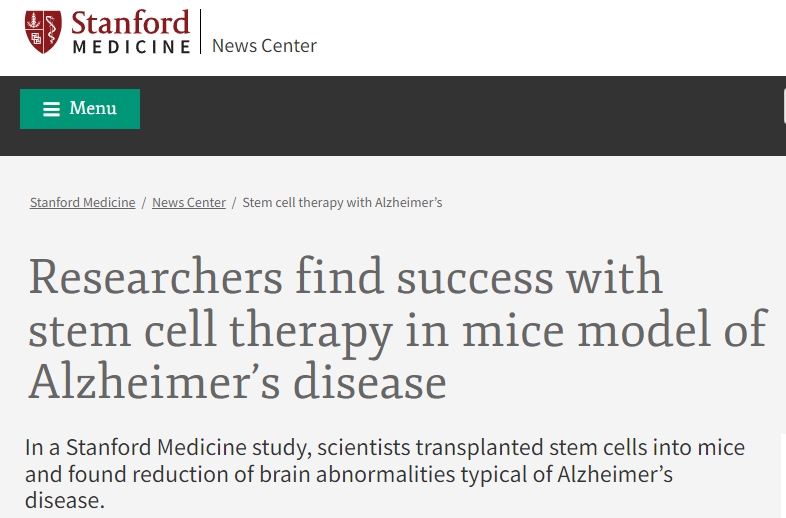Go to News Center from header title
This screenshot has width=786, height=518.
(x=264, y=45)
